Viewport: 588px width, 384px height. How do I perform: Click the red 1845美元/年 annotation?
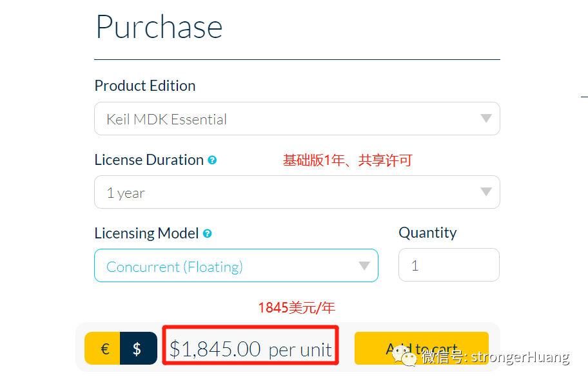coord(297,308)
